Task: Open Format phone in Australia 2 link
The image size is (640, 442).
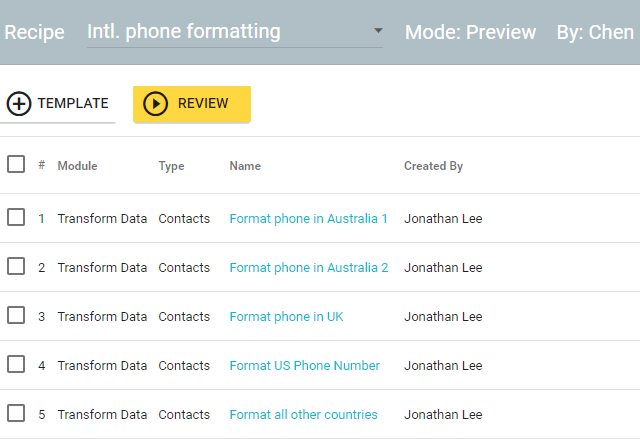Action: tap(309, 268)
